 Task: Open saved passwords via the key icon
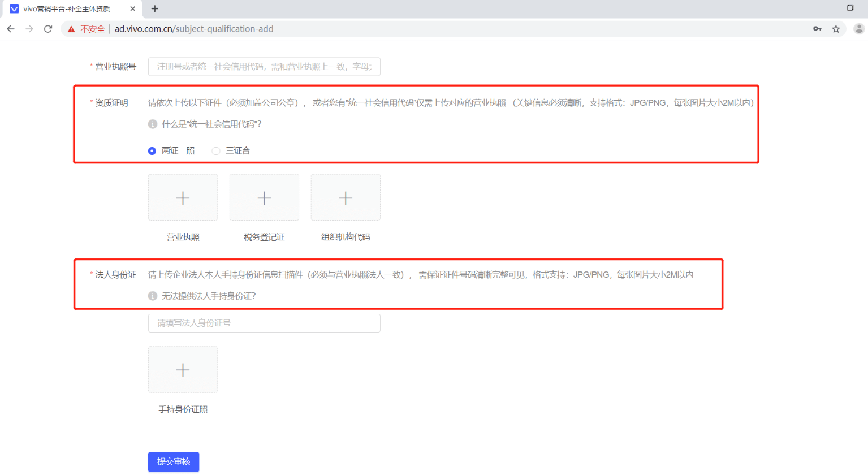pos(817,28)
